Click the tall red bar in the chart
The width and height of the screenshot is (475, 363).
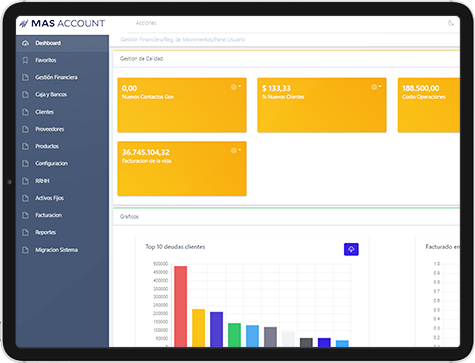(181, 307)
